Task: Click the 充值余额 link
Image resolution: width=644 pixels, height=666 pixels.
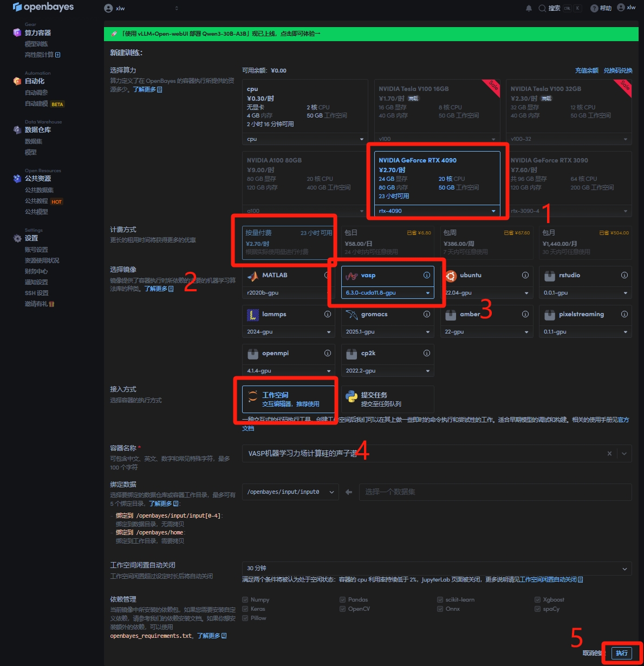Action: pos(587,70)
